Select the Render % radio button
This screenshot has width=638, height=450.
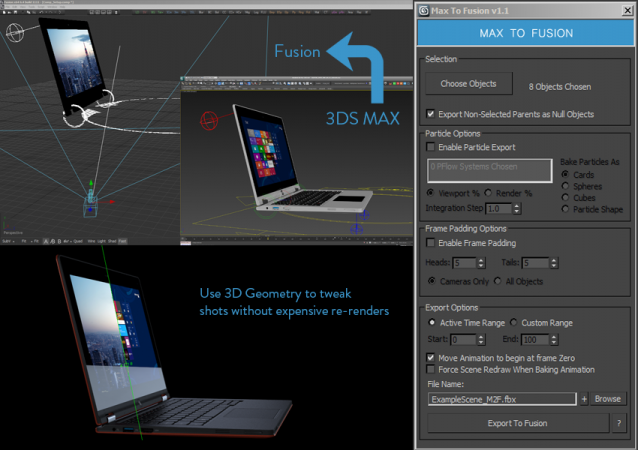[488, 192]
